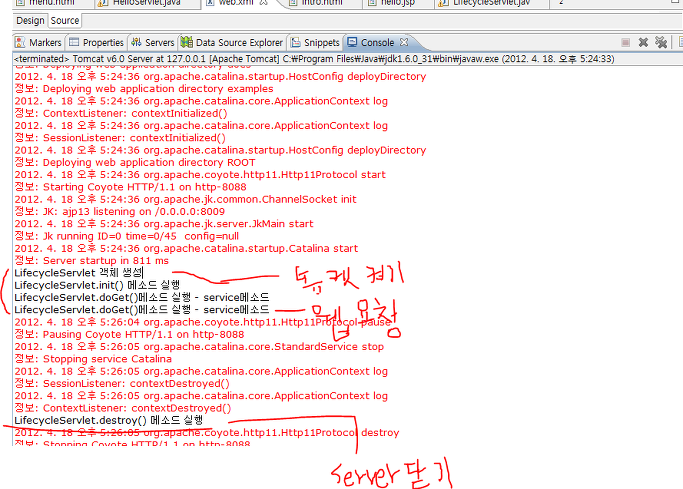Screen dimensions: 683x489
Task: Open the Servers view tab
Action: point(153,42)
